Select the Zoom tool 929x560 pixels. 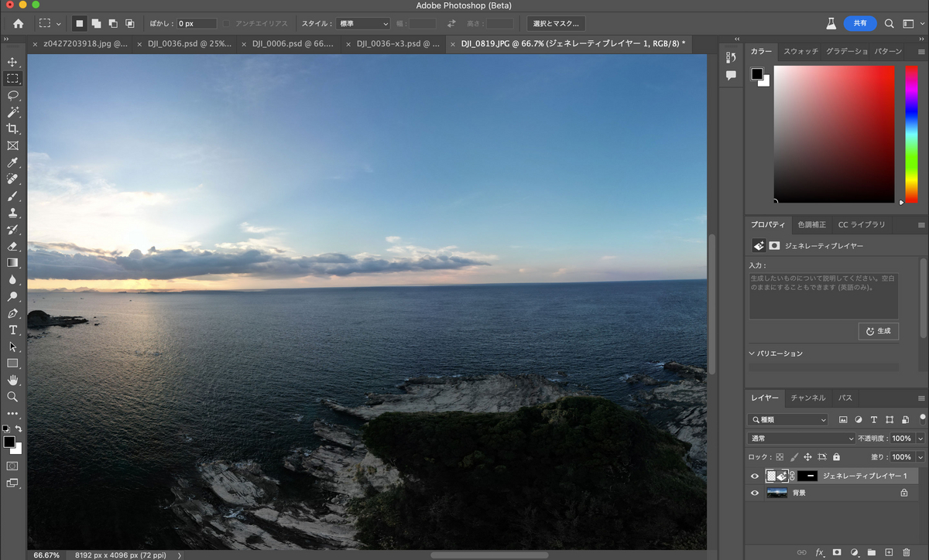click(12, 397)
